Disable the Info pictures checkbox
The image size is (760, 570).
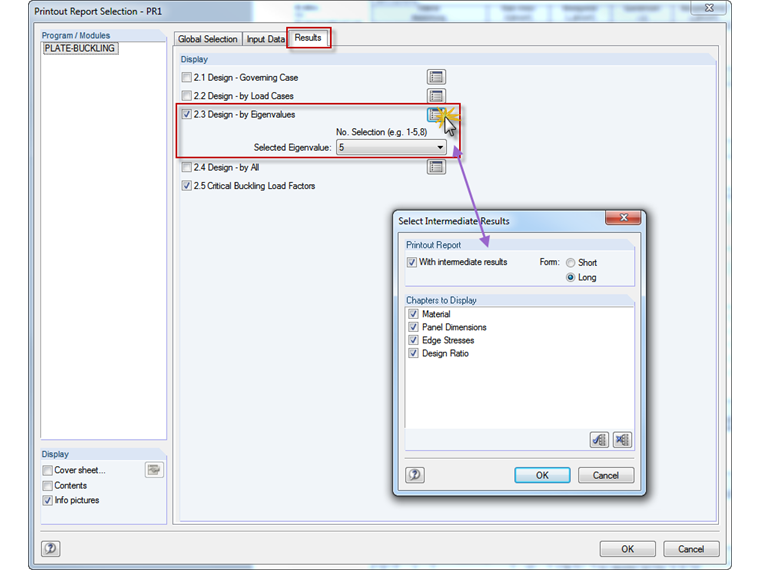48,500
